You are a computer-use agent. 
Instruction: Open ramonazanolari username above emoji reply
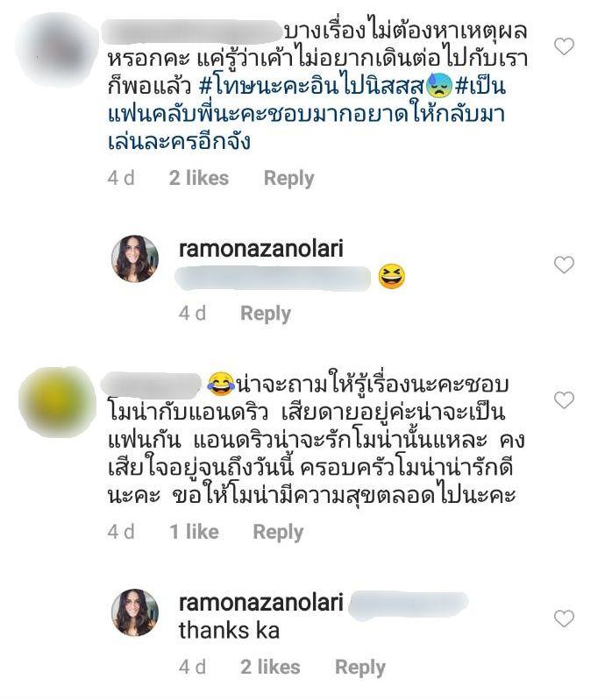pos(261,249)
